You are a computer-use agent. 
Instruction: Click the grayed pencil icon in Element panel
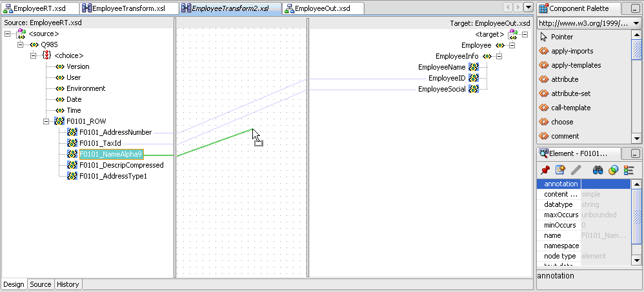point(576,170)
